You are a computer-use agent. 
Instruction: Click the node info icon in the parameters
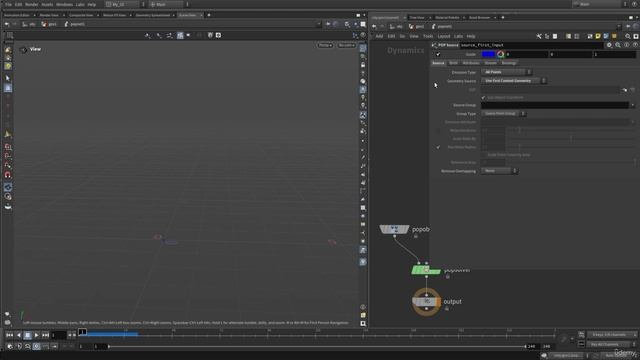coord(627,45)
